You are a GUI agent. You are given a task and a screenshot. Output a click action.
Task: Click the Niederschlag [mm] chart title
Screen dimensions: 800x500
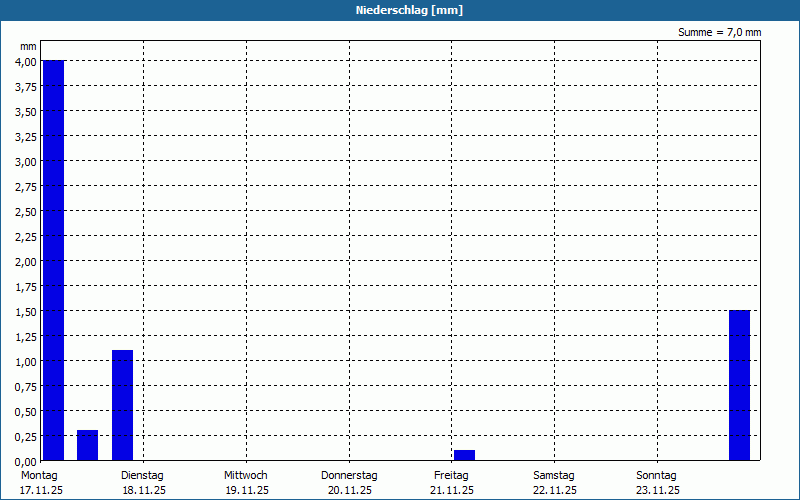click(409, 10)
